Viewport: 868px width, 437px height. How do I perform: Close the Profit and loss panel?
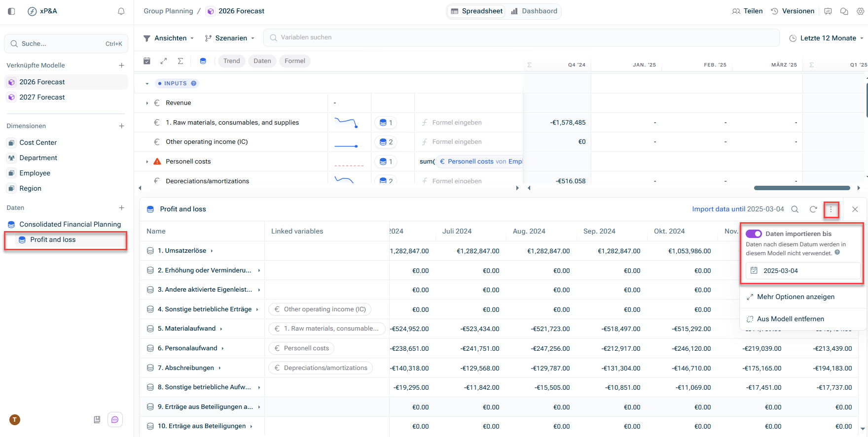pos(855,209)
